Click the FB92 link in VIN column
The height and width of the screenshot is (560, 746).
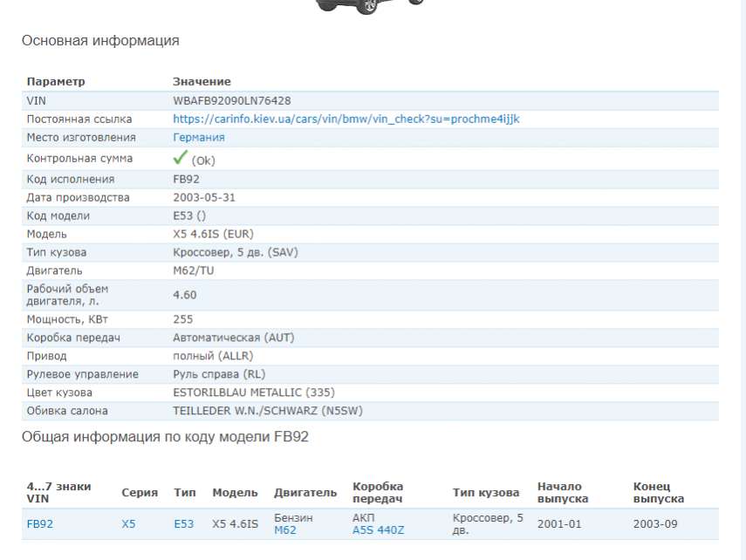click(x=40, y=524)
